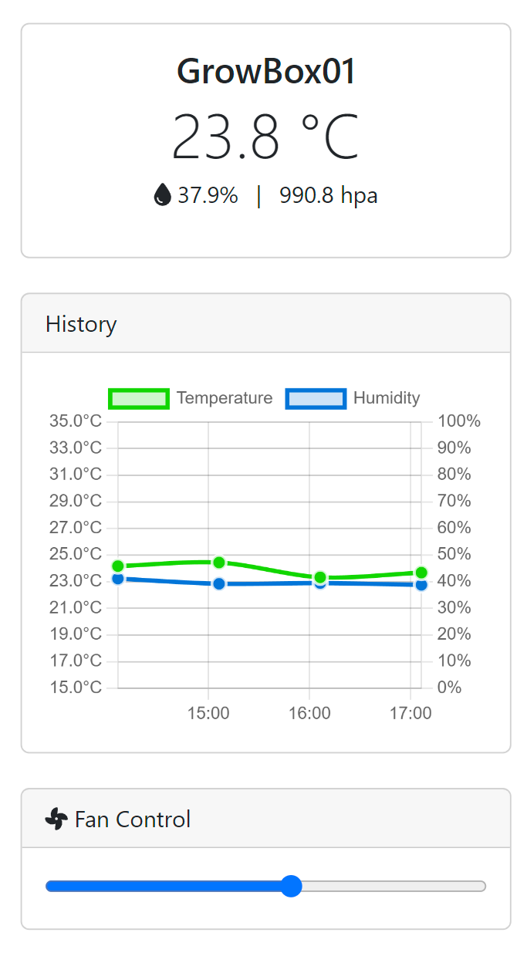Screen dimensions: 527x980
Task: Hide the Temperature dataset via its legend
Action: 139,398
